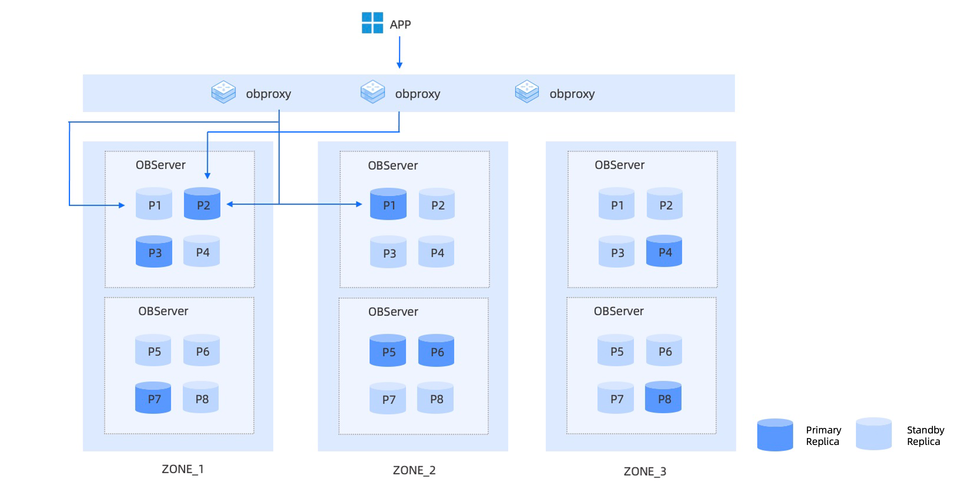Click the ZONE_1 label

[x=182, y=469]
